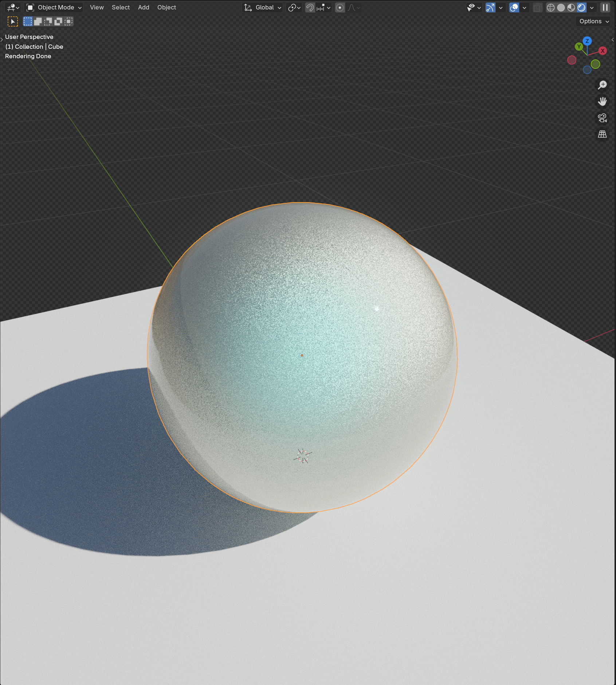
Task: Pause viewport rendering preview
Action: [x=605, y=7]
